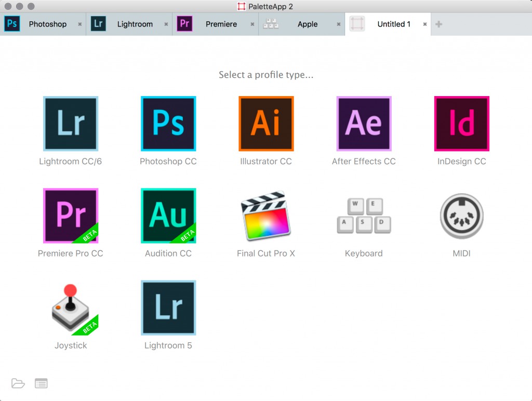Viewport: 532px width, 401px height.
Task: Pick the Lightroom 5 profile icon
Action: (168, 308)
